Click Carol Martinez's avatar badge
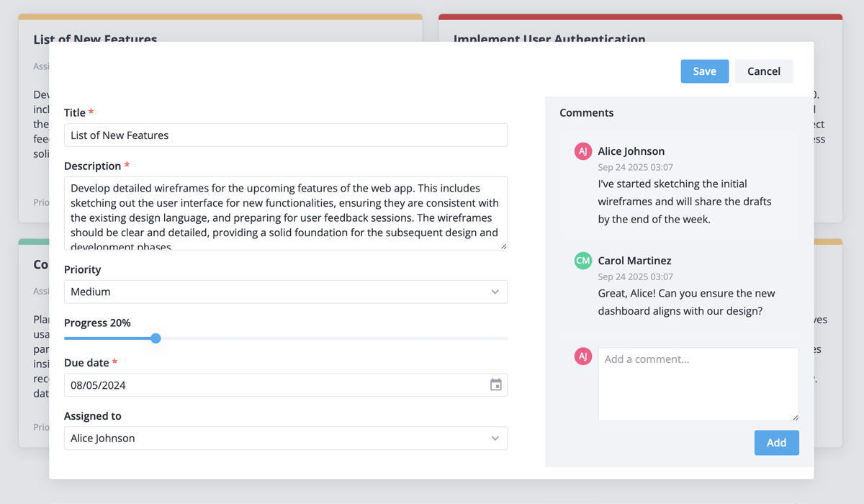 point(582,261)
